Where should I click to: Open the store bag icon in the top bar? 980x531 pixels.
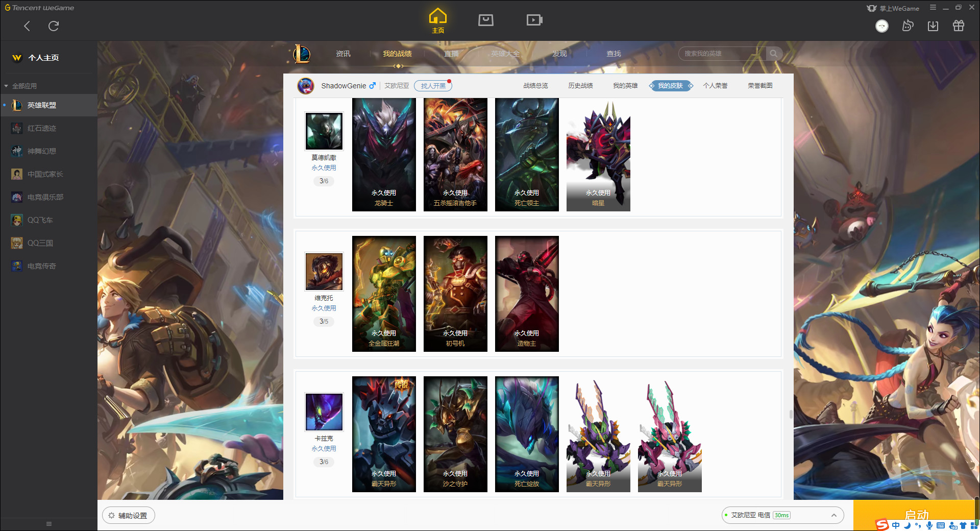[x=486, y=20]
